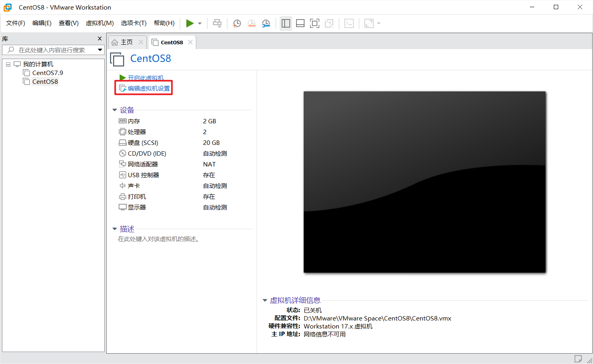Close the 主页 tab
593x364 pixels.
(x=141, y=42)
